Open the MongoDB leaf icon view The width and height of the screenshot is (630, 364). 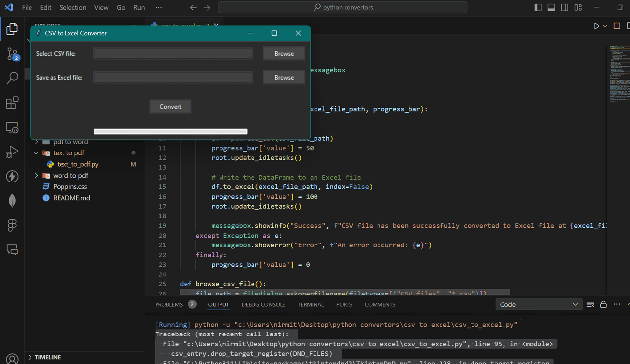[12, 200]
